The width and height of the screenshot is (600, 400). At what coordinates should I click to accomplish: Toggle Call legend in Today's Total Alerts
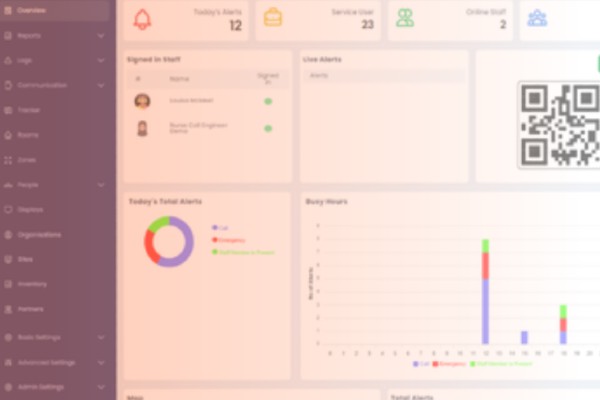tap(220, 228)
